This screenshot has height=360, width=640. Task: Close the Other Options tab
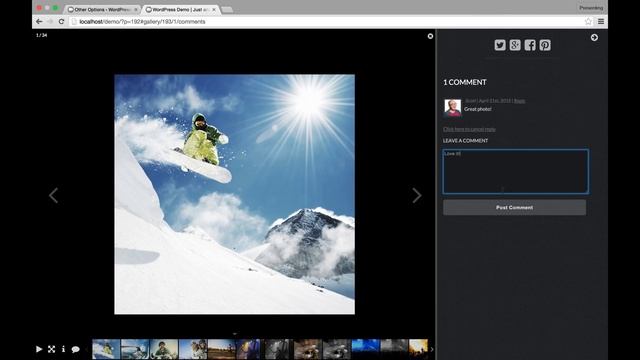(x=136, y=9)
